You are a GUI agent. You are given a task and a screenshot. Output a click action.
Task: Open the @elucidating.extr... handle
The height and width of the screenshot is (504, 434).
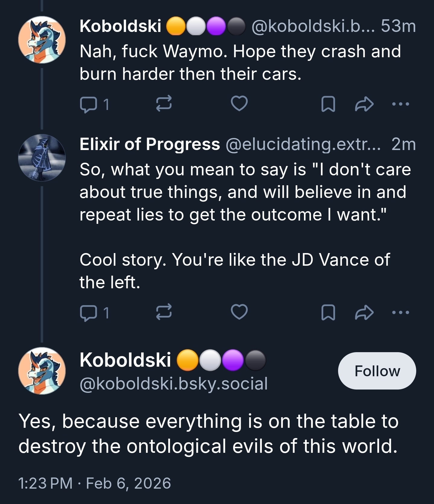tap(303, 144)
